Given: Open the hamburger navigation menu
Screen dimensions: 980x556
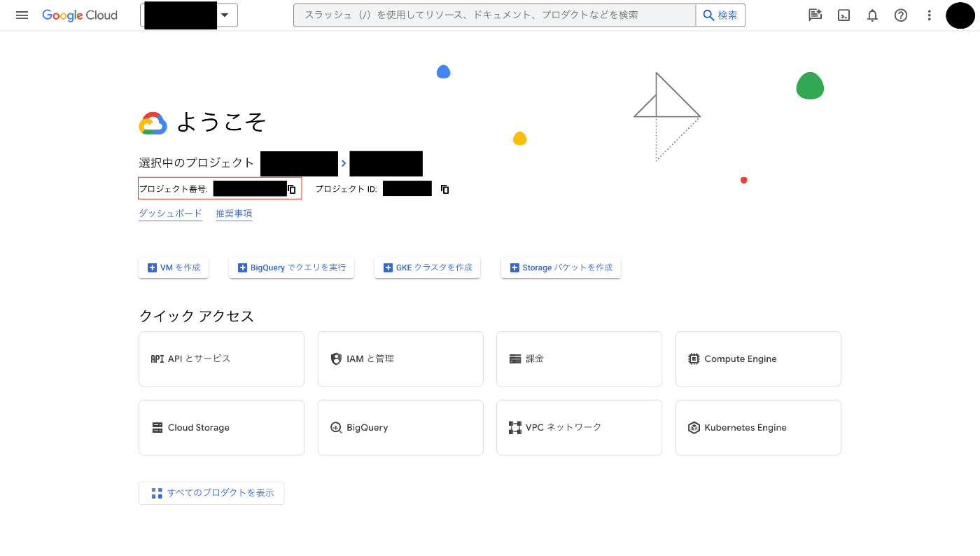Looking at the screenshot, I should 22,15.
